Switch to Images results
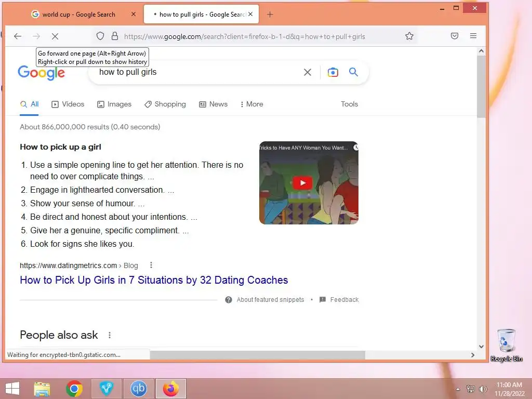 [x=114, y=104]
